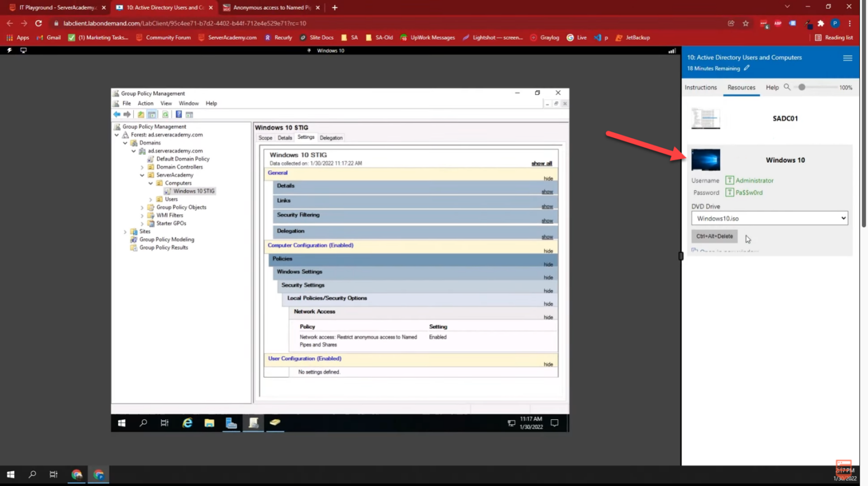This screenshot has width=868, height=486.
Task: Hide the Computer Configuration section
Action: tap(548, 251)
